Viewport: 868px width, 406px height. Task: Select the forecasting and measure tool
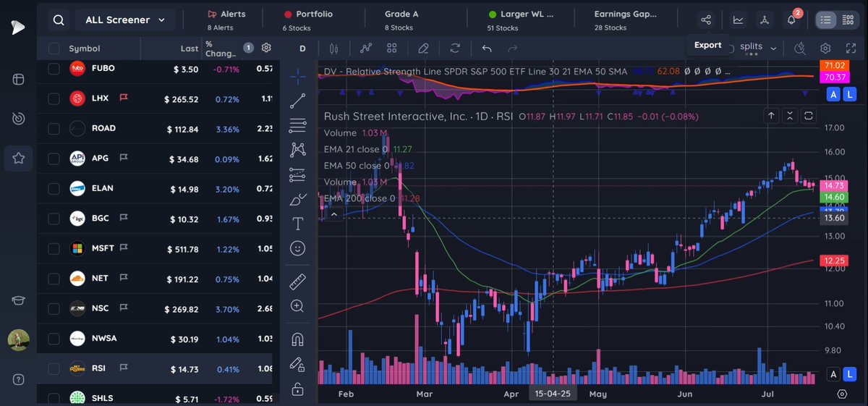point(297,174)
